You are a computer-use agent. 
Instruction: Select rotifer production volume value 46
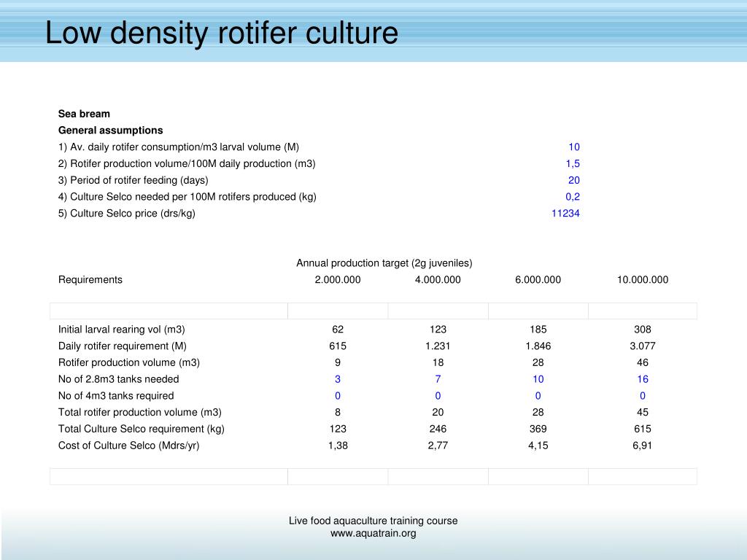point(643,363)
